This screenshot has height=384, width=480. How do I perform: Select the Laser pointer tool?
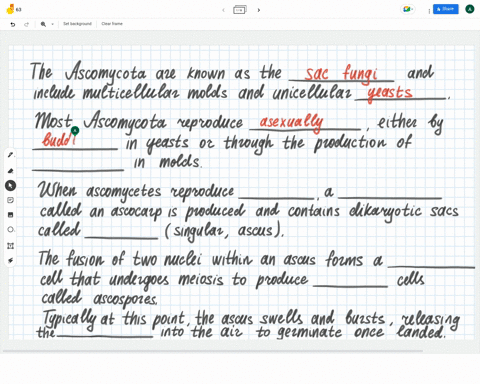point(10,260)
